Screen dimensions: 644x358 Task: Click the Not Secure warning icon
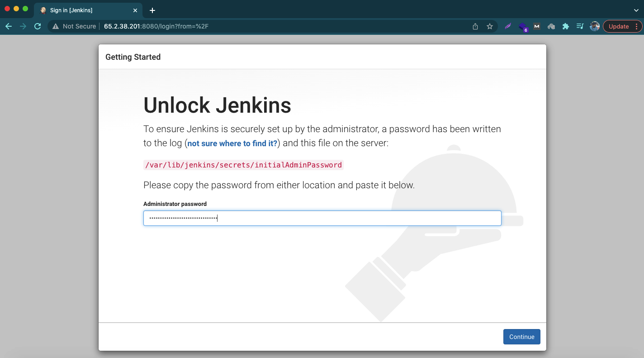pos(56,26)
